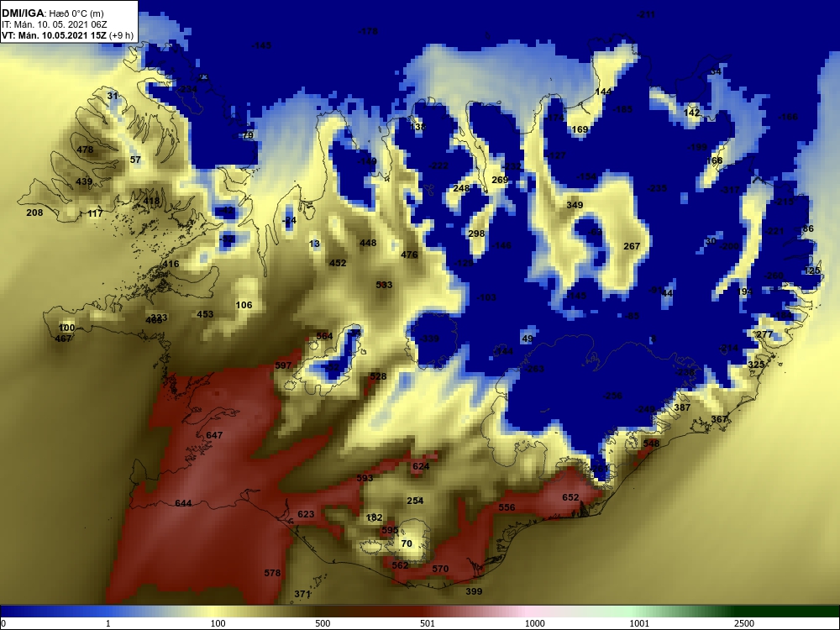Click the 476 map value
Image resolution: width=840 pixels, height=630 pixels.
[x=409, y=255]
